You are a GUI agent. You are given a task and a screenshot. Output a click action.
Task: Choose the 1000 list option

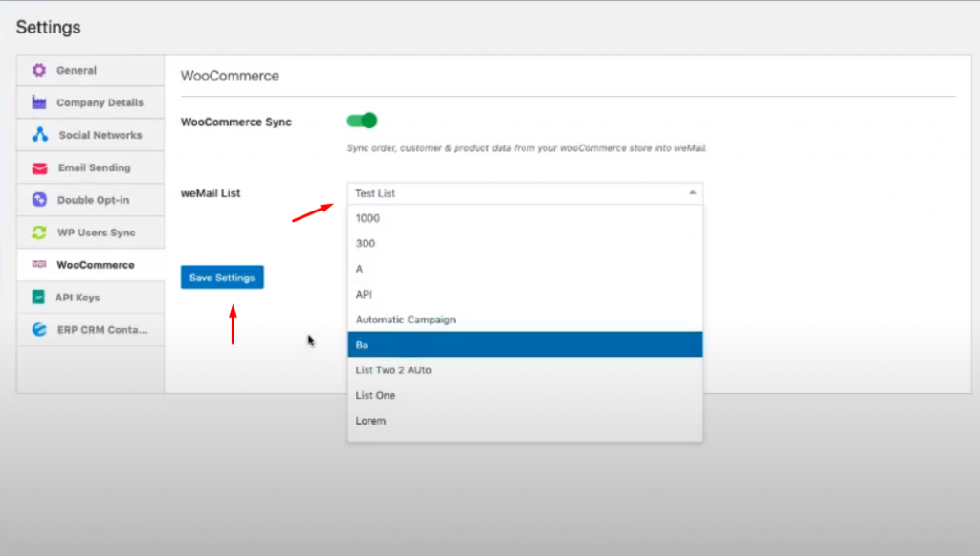525,218
